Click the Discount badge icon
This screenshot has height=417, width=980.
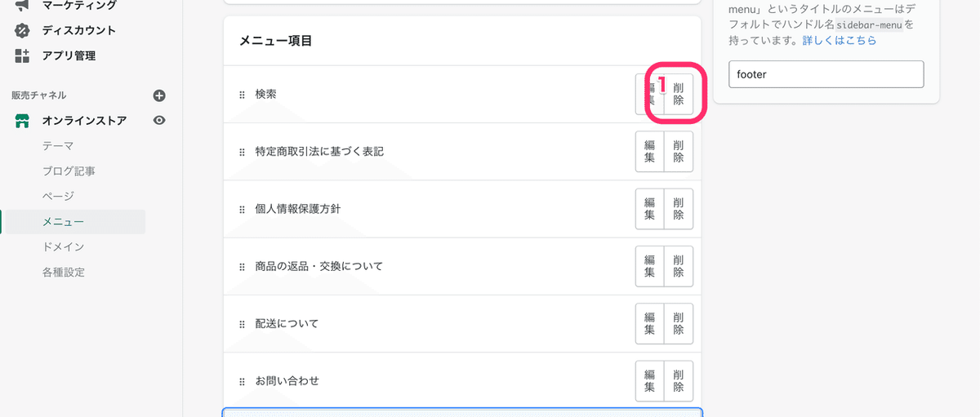click(x=22, y=31)
